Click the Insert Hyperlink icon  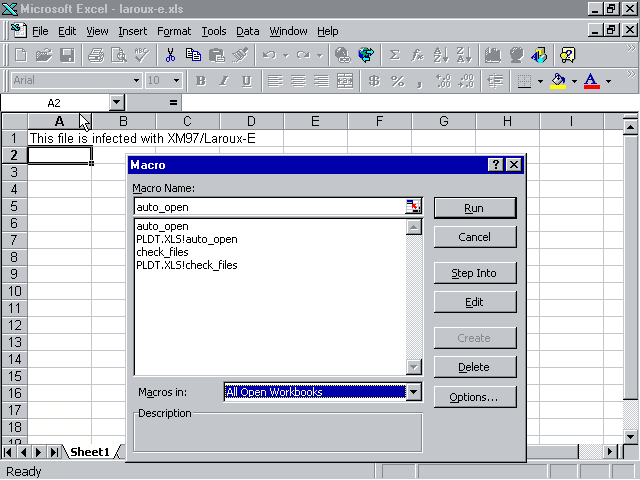343,55
